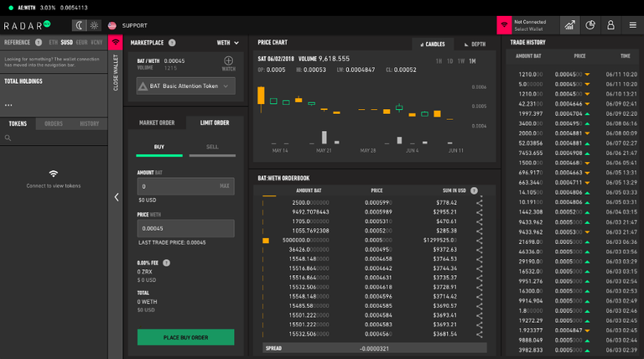644x359 pixels.
Task: Switch to the Market Order tab
Action: [157, 122]
